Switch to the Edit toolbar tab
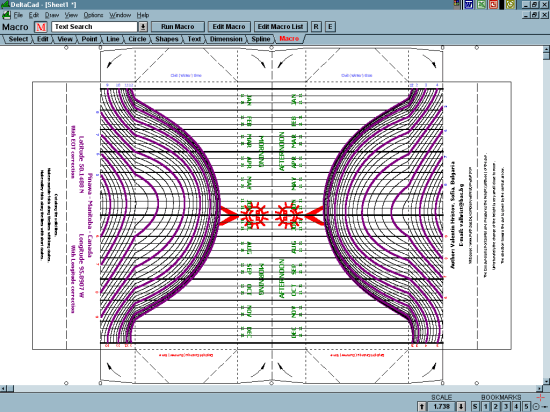The image size is (550, 412). (x=42, y=39)
